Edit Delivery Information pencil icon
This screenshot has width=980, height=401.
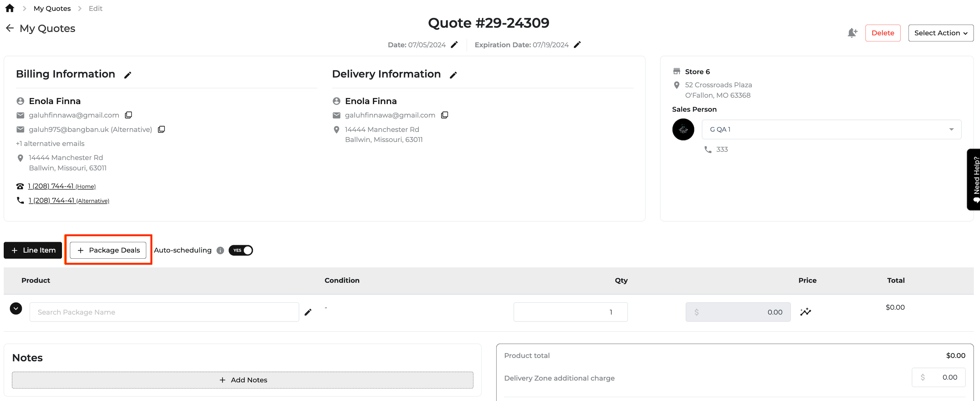(453, 75)
